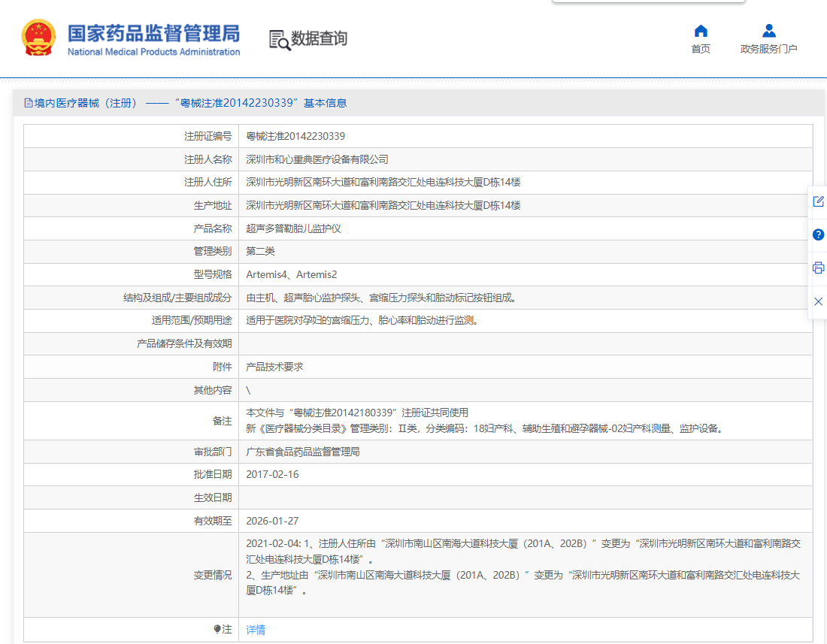Screen dimensions: 827x644
Task: Click the national emblem logo
Action: [38, 38]
